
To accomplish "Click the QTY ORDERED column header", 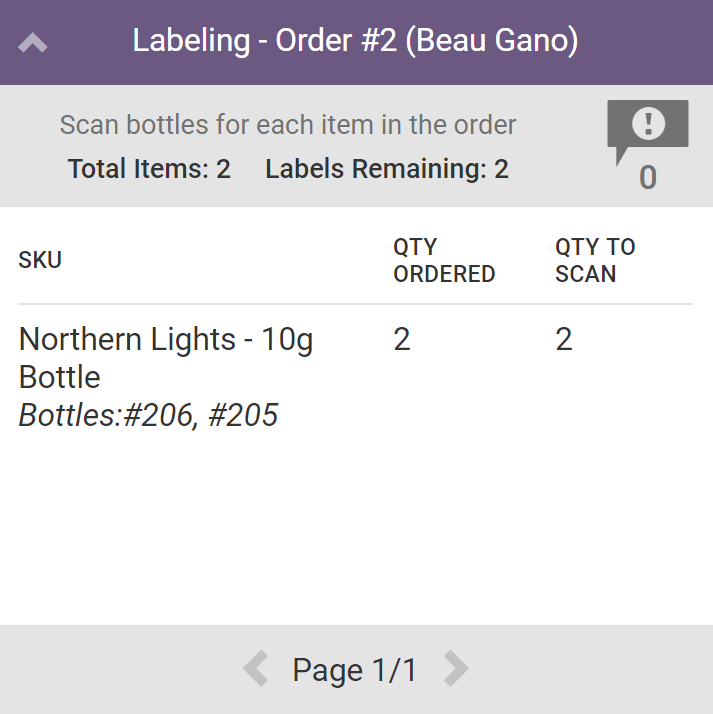I will pos(444,260).
